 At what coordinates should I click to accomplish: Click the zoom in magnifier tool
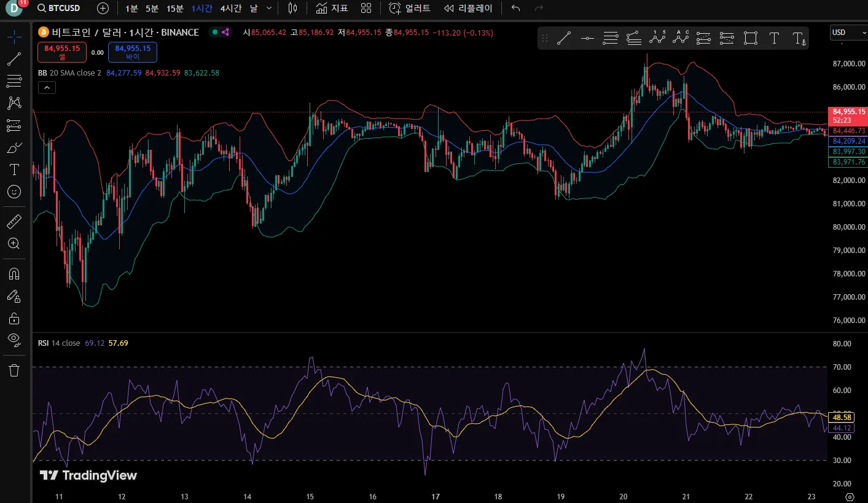point(14,244)
